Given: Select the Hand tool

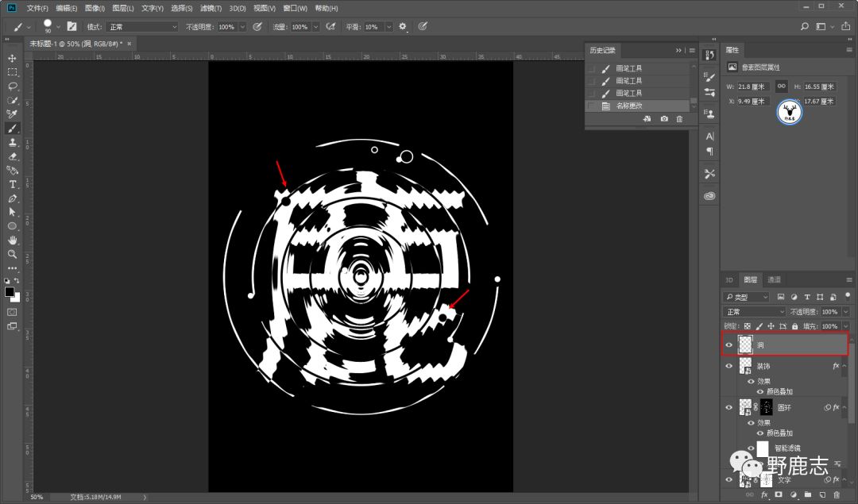Looking at the screenshot, I should [x=12, y=240].
